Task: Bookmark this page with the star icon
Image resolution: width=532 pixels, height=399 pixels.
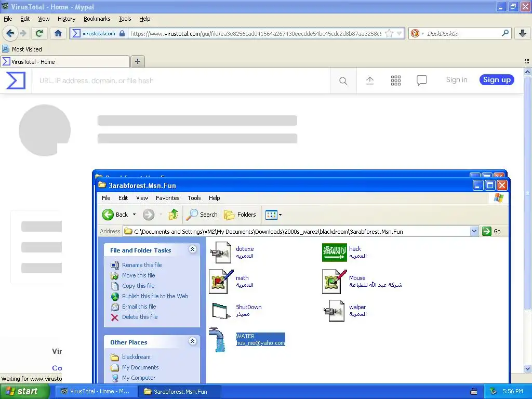Action: pos(389,33)
